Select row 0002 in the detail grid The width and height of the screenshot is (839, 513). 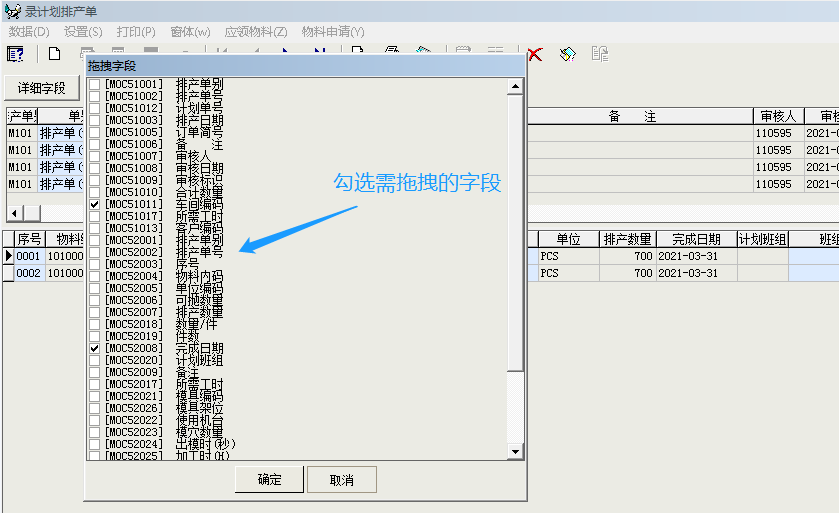(x=28, y=273)
